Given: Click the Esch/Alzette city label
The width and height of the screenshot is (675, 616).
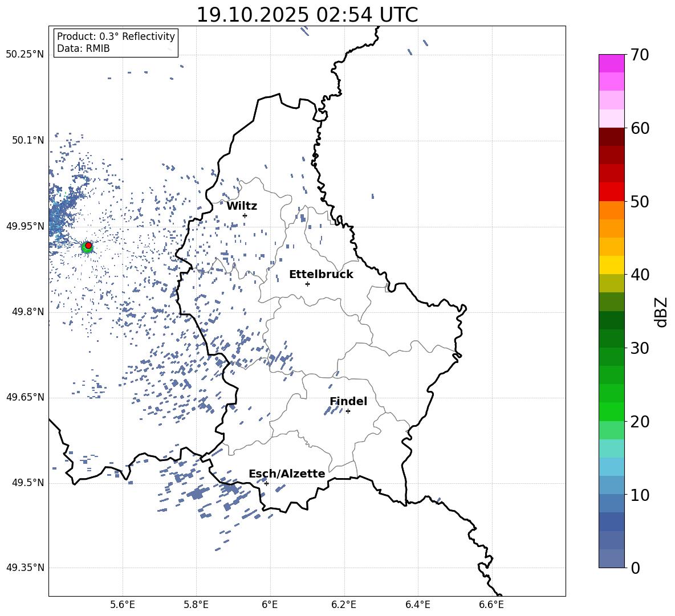Looking at the screenshot, I should 287,474.
